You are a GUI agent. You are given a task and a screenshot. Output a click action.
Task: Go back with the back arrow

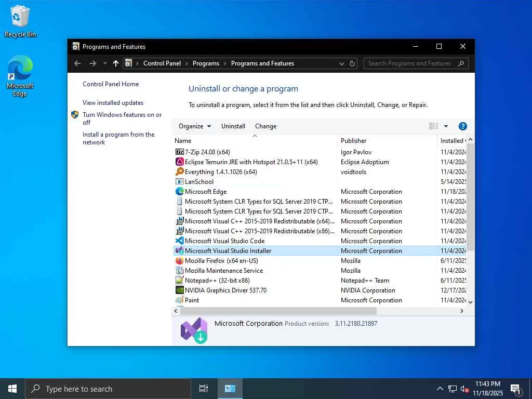point(77,63)
